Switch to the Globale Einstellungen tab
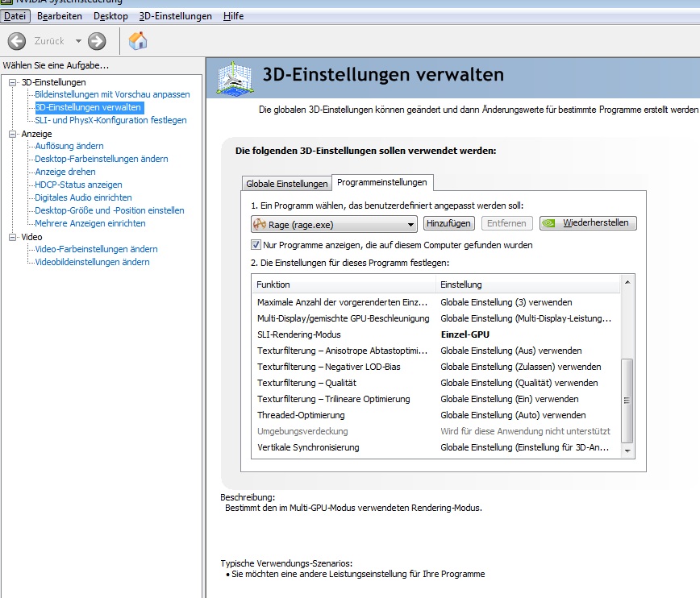The image size is (700, 598). pyautogui.click(x=286, y=184)
